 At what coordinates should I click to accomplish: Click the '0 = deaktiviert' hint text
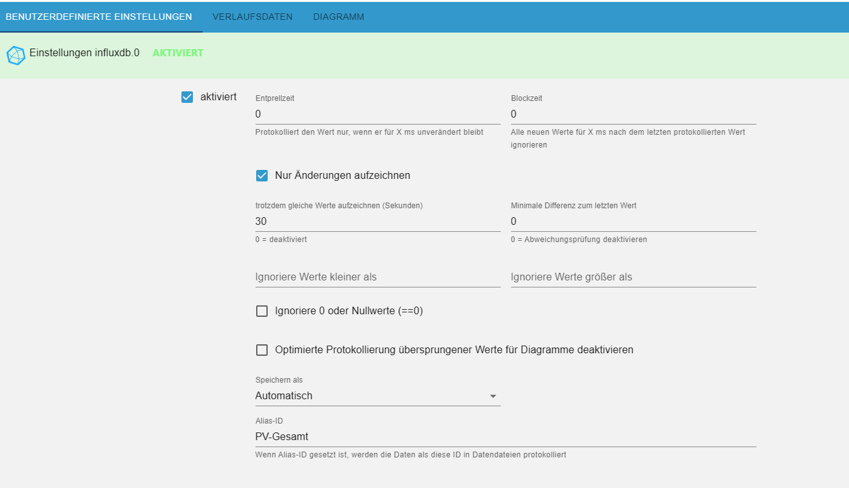coord(281,240)
